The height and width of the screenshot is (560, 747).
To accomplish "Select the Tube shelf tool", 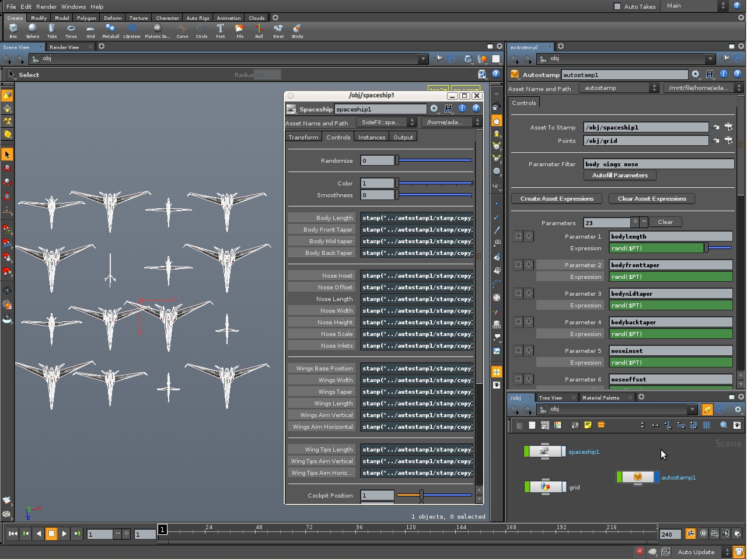I will coord(52,31).
